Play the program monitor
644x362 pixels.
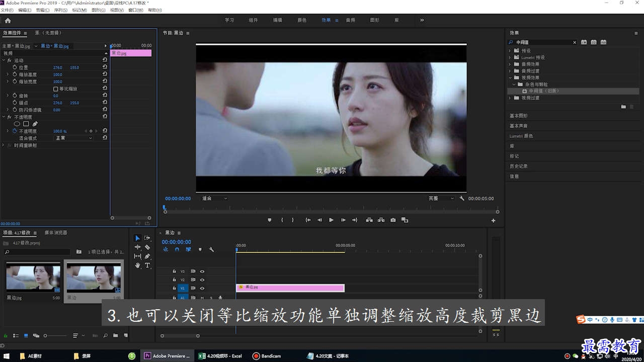[x=331, y=220]
